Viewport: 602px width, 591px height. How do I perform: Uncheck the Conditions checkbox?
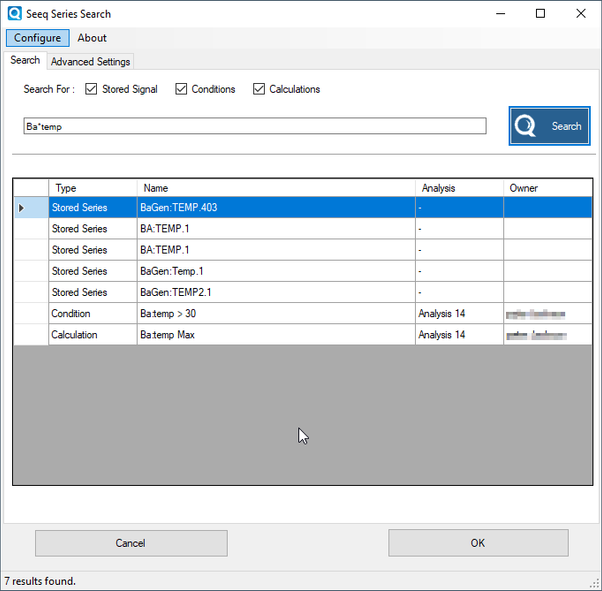181,89
